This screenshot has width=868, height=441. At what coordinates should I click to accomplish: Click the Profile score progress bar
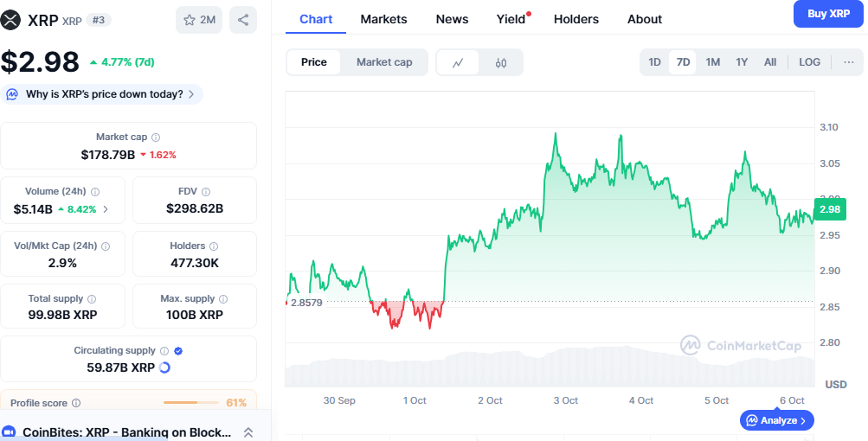click(190, 403)
